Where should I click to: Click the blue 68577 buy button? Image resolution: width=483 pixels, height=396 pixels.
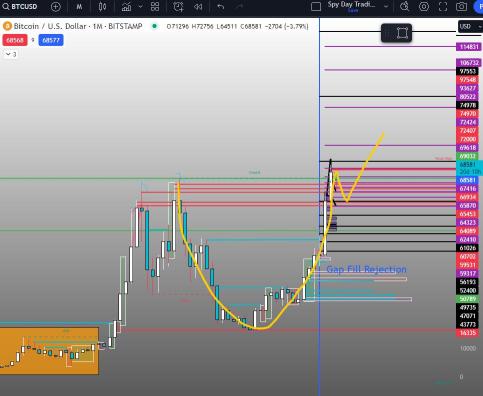pyautogui.click(x=51, y=40)
